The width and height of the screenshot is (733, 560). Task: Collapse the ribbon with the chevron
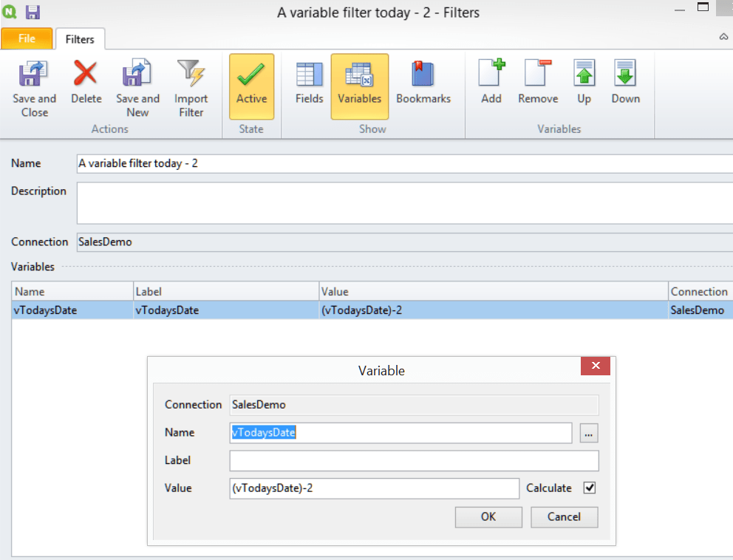point(723,35)
